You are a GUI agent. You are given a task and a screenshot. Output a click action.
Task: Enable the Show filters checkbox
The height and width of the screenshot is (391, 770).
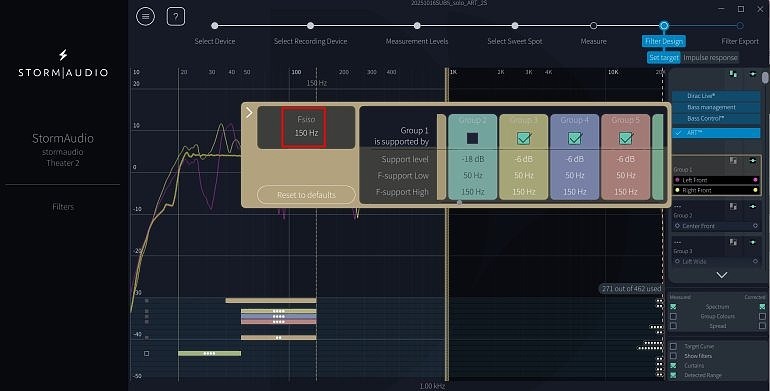coord(673,356)
